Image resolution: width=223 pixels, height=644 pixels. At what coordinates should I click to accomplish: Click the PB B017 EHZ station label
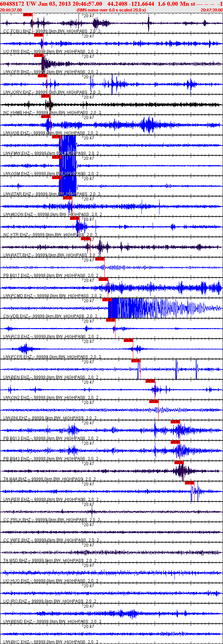(16, 276)
